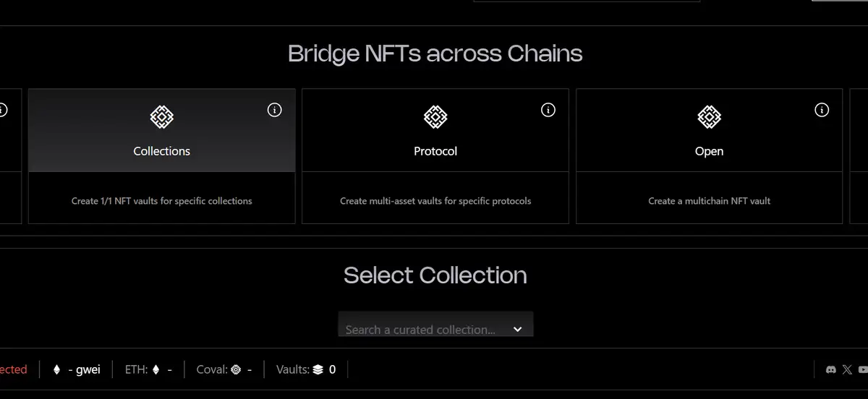
Task: Click 'Create 1/1 NFT vaults' description
Action: click(x=162, y=201)
